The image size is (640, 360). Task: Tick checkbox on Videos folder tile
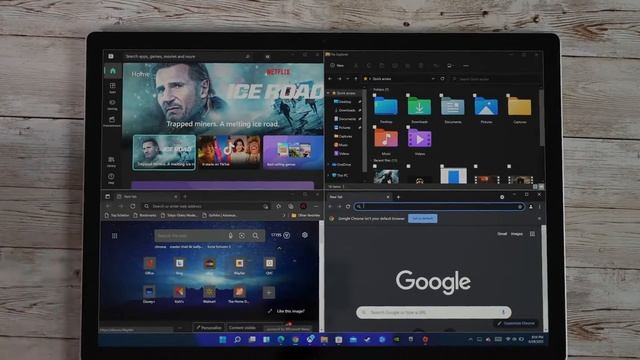coord(408,127)
